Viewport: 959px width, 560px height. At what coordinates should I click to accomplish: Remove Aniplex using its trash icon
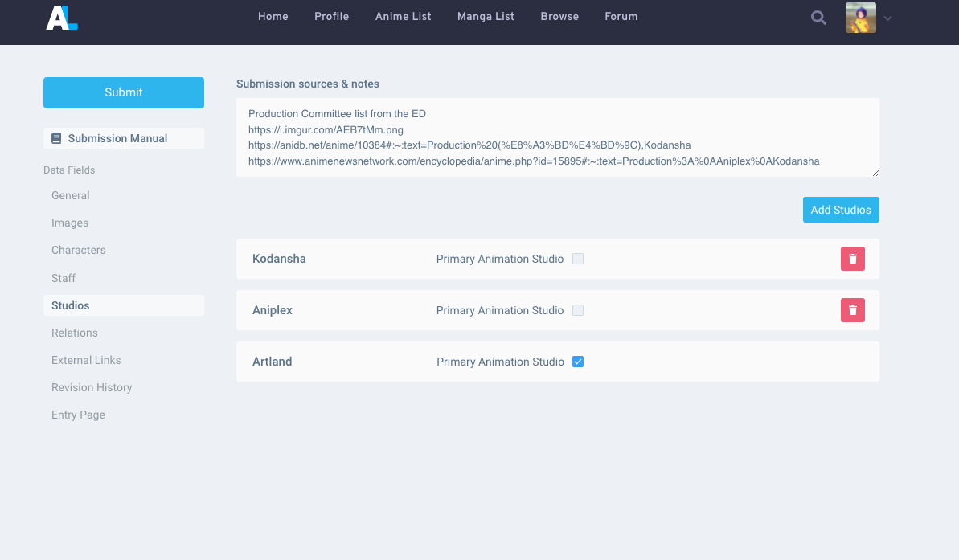tap(852, 310)
